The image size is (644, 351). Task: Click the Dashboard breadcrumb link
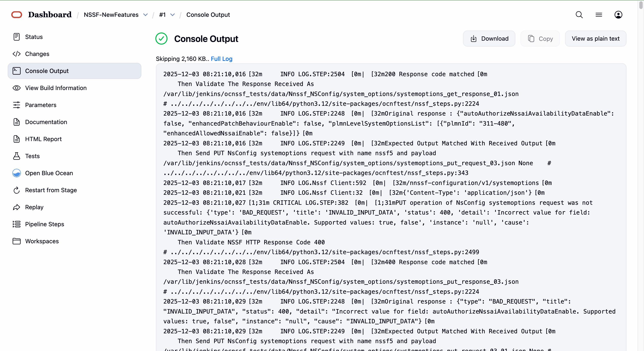[50, 15]
